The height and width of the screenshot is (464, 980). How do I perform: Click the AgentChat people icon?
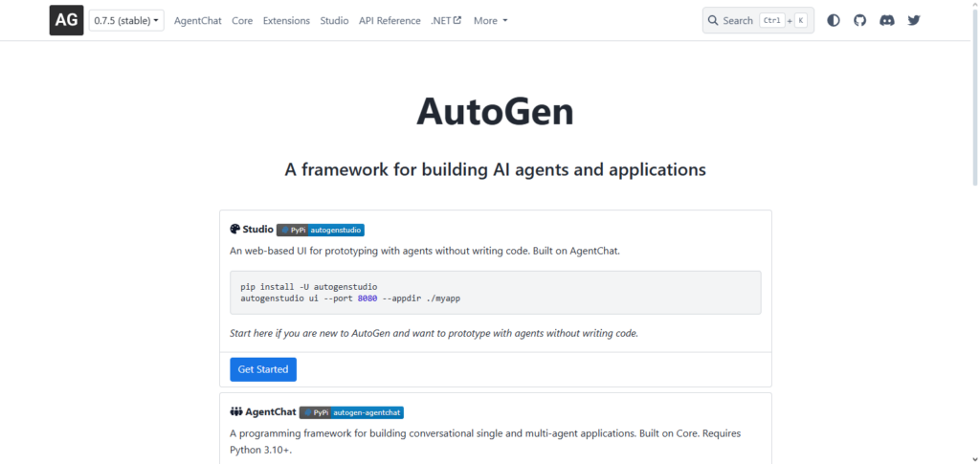236,412
